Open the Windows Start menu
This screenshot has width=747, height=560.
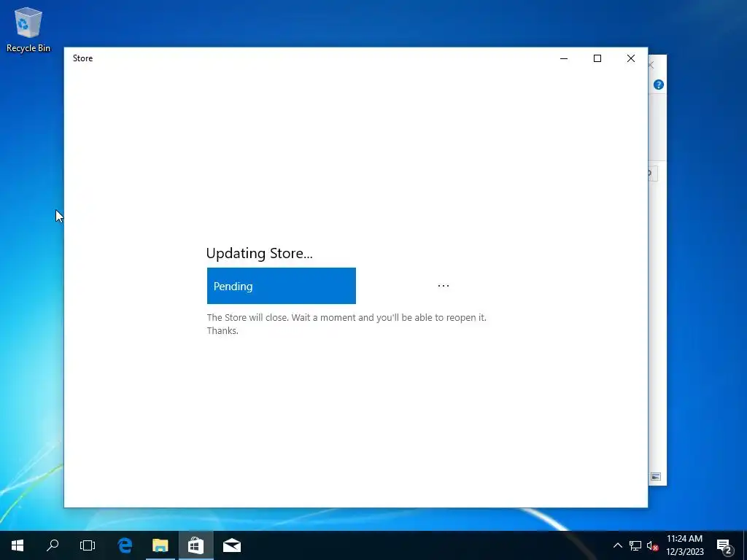point(18,545)
